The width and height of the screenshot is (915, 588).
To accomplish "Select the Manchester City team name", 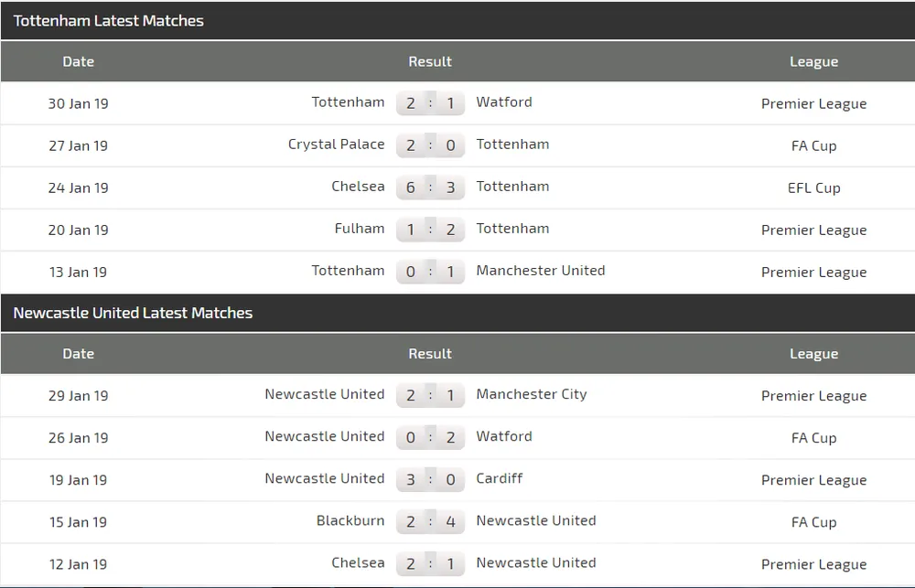I will 532,394.
